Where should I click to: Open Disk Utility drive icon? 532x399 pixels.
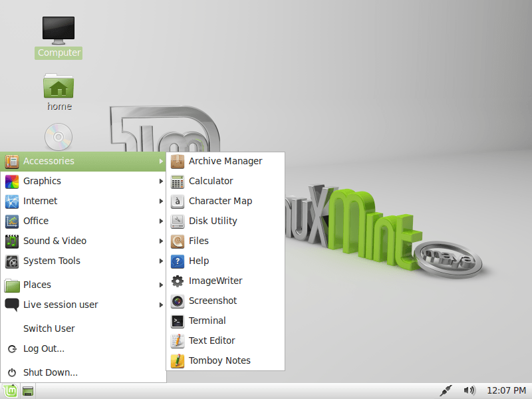coord(178,221)
